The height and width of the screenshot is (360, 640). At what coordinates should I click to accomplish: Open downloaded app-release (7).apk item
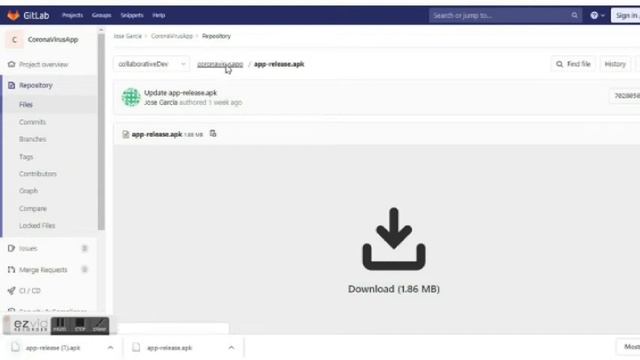(x=53, y=348)
